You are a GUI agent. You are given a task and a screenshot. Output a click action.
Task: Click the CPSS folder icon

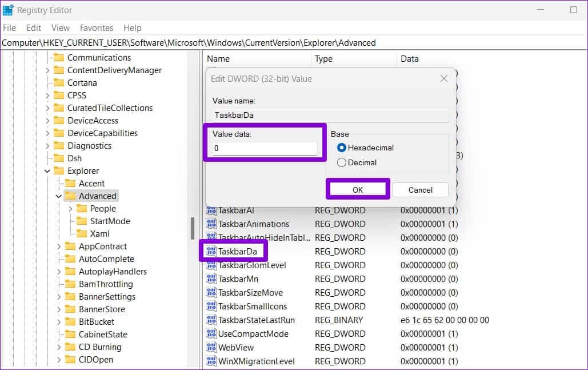click(59, 96)
